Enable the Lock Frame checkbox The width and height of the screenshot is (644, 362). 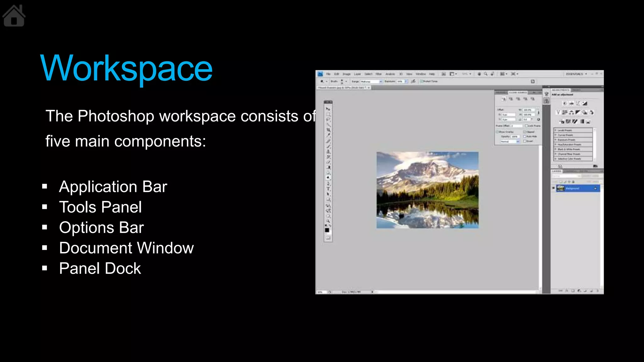(x=526, y=126)
